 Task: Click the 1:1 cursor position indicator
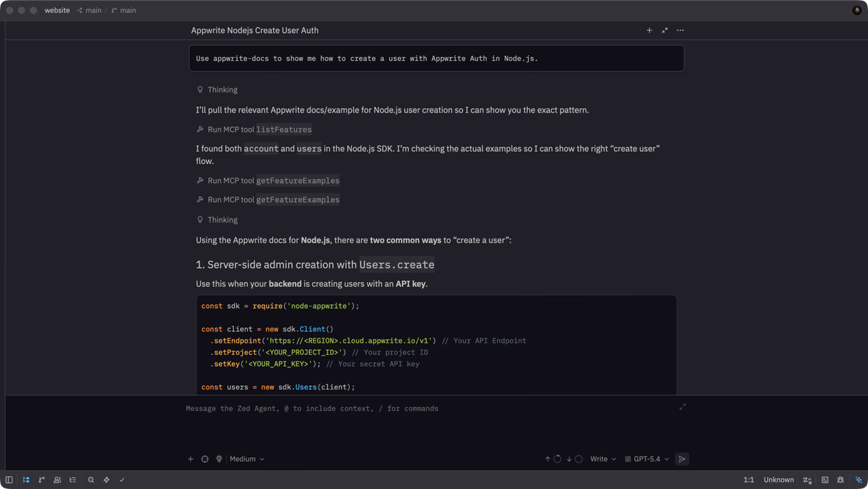(749, 480)
